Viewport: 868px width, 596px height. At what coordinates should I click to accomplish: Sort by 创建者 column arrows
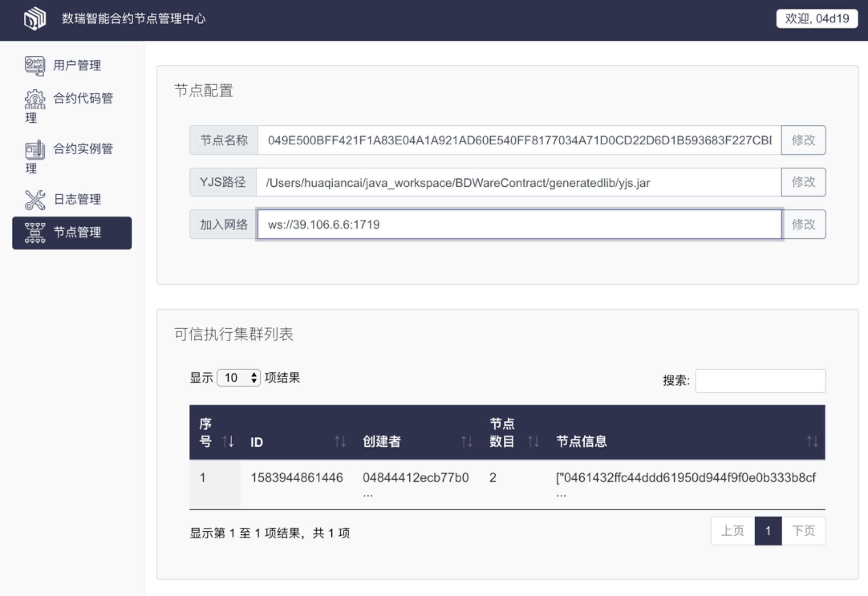coord(467,441)
